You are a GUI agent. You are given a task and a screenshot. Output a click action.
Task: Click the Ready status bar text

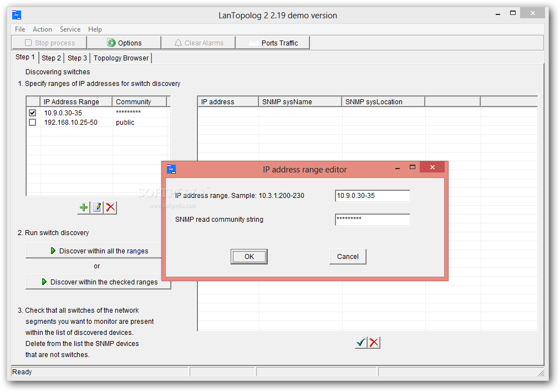tap(22, 372)
